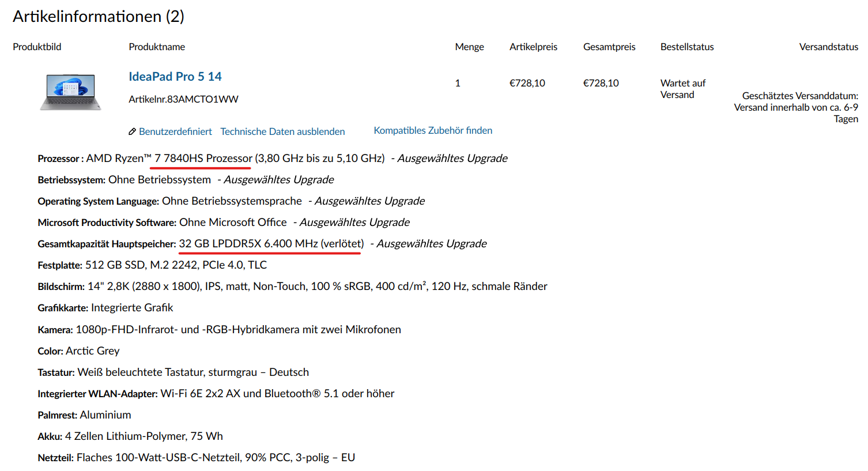Click the Menge column header

click(x=469, y=47)
